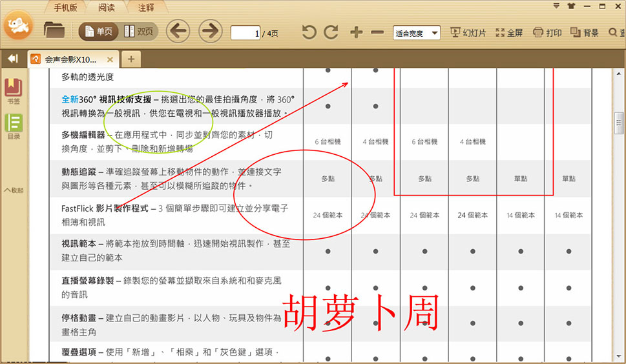This screenshot has height=364, width=626.
Task: Collapse sidebar with the left arrow icon
Action: point(13,59)
